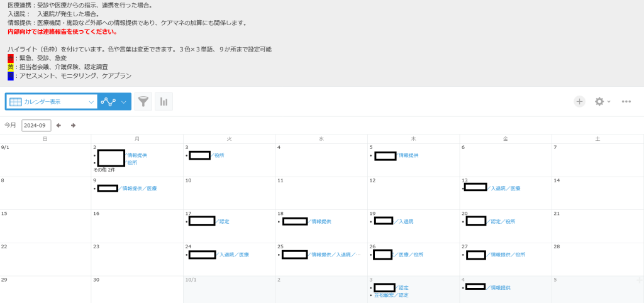Click the graph view line-chart icon

(x=108, y=101)
